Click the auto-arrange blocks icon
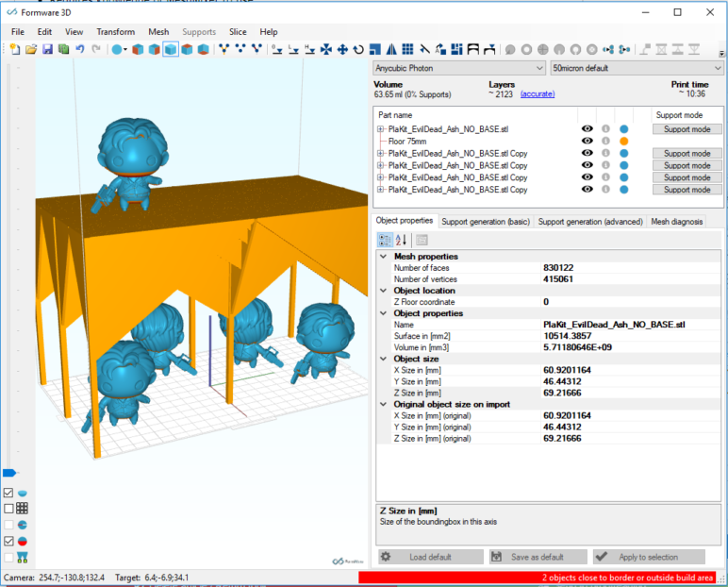This screenshot has height=587, width=728. pyautogui.click(x=456, y=49)
